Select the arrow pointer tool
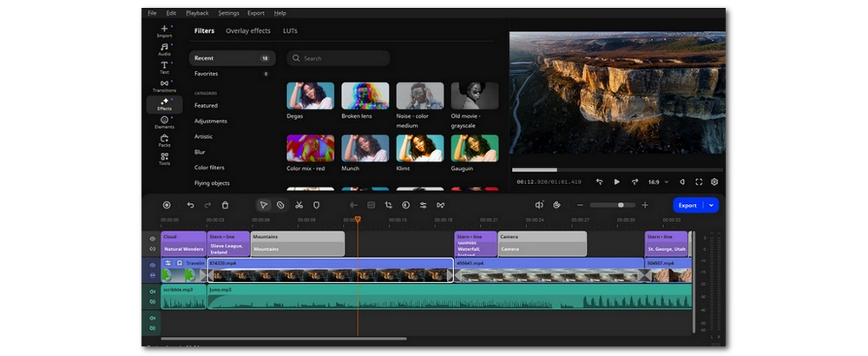Image resolution: width=868 pixels, height=356 pixels. pos(263,205)
